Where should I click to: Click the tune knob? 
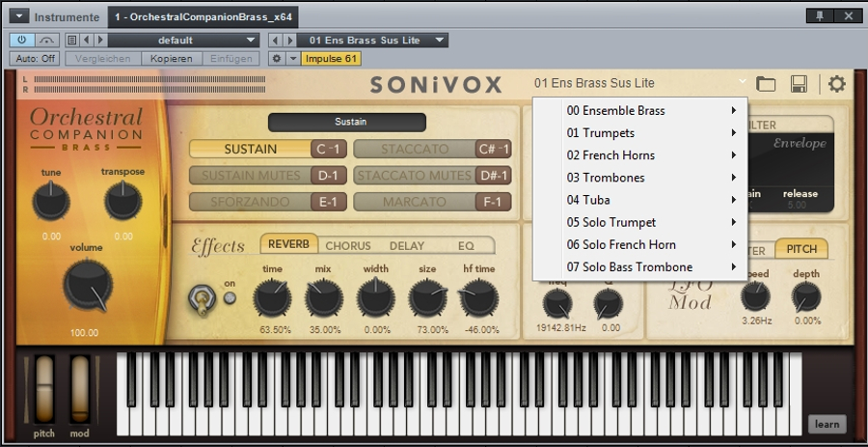pyautogui.click(x=51, y=202)
